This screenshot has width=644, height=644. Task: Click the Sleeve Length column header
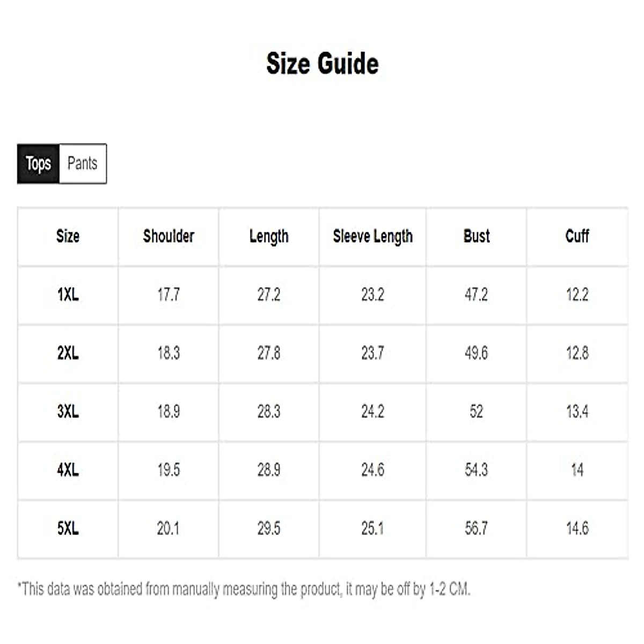[372, 236]
